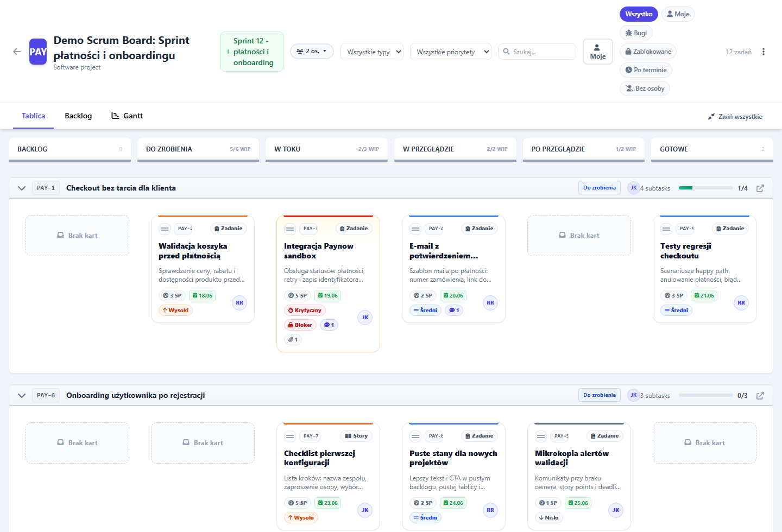Click the Story type badge on PAY-7
782x532 pixels.
click(x=356, y=436)
